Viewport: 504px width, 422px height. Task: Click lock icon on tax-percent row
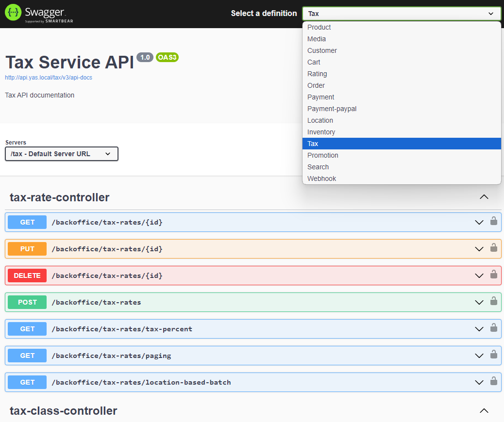click(x=493, y=328)
